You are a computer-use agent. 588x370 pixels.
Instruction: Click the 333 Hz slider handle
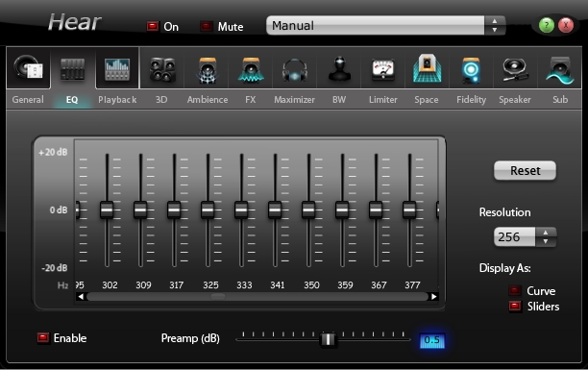[241, 210]
